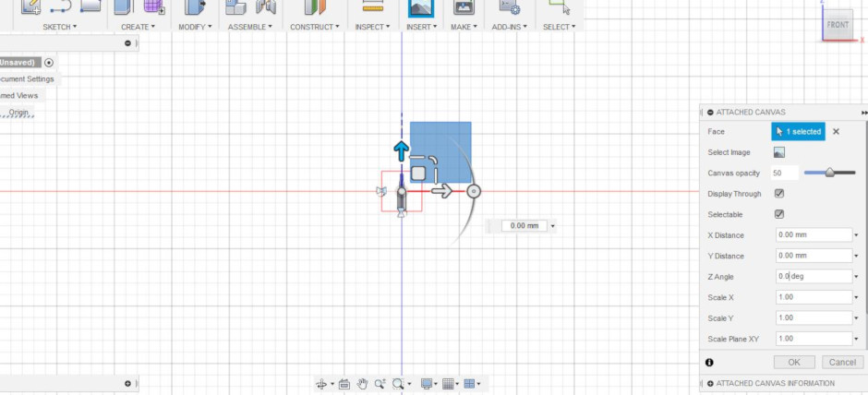Screen dimensions: 868x395
Task: Click the Zoom Window magnifier icon
Action: 398,383
